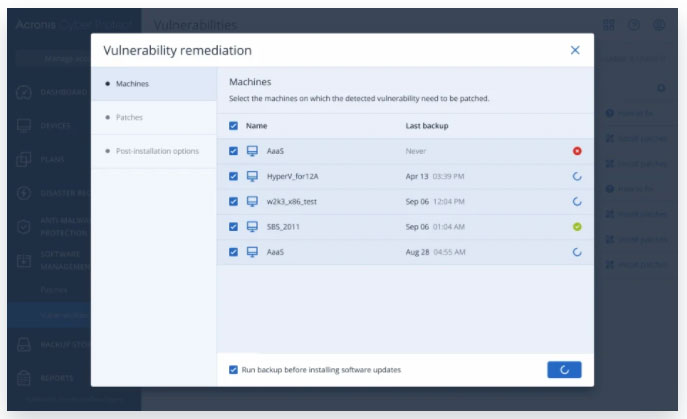This screenshot has height=419, width=687.
Task: Click the loading status icon for HyperV_for12A
Action: (x=577, y=177)
